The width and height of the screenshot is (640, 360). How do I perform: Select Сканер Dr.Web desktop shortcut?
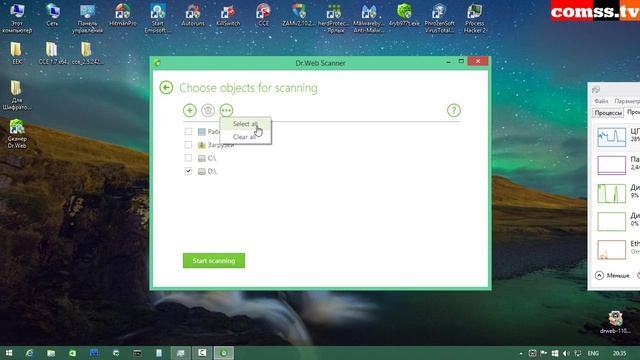[x=17, y=134]
